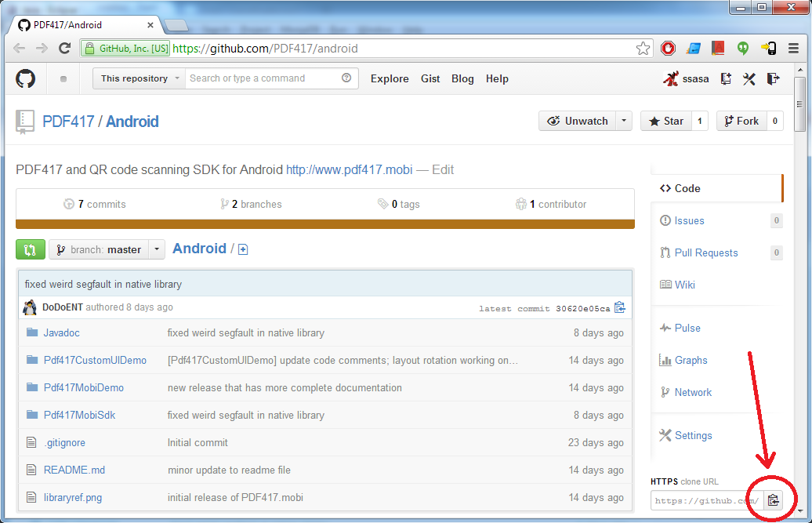Image resolution: width=812 pixels, height=523 pixels.
Task: Click the PDF417 owner link
Action: point(68,122)
